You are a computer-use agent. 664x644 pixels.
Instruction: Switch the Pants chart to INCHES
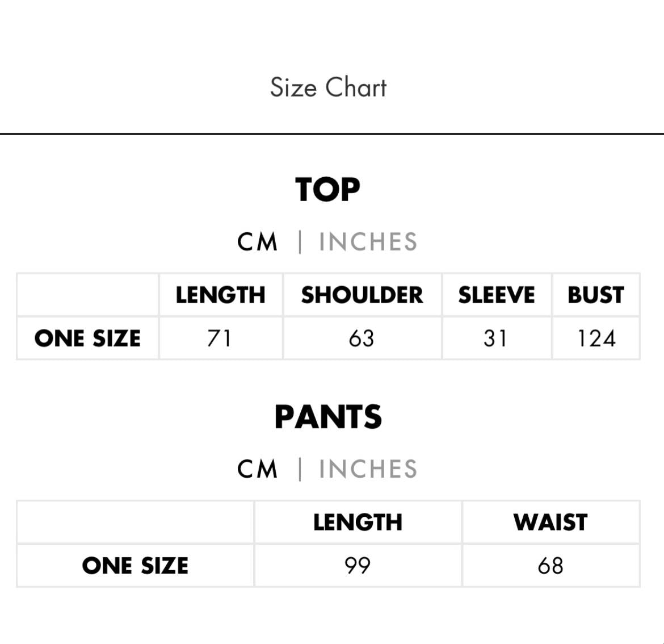[x=368, y=469]
